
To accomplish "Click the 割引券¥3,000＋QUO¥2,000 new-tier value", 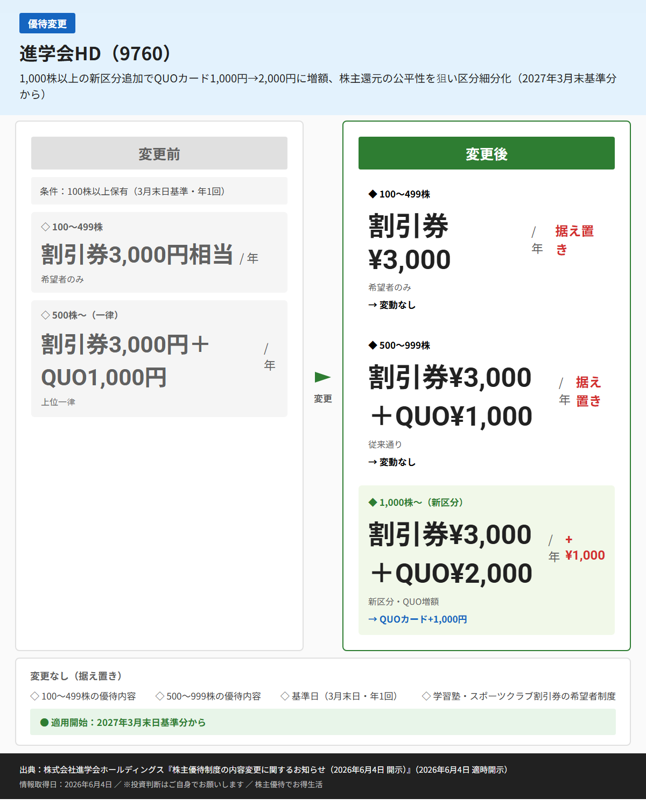I will point(451,554).
